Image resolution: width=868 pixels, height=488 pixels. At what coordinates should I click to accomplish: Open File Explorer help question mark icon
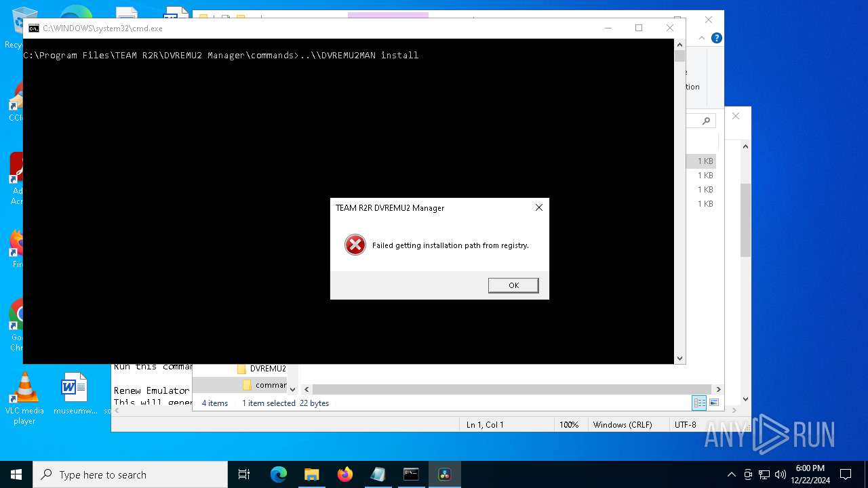(716, 38)
